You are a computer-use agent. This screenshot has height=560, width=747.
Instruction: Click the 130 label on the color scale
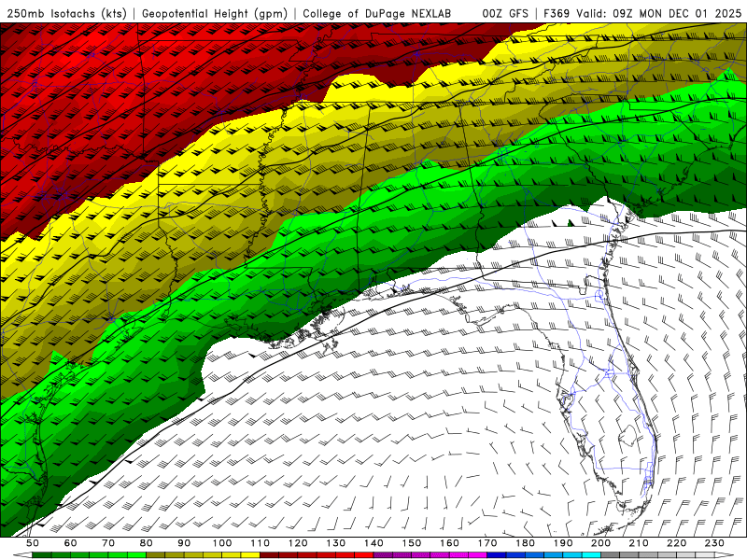pyautogui.click(x=336, y=543)
